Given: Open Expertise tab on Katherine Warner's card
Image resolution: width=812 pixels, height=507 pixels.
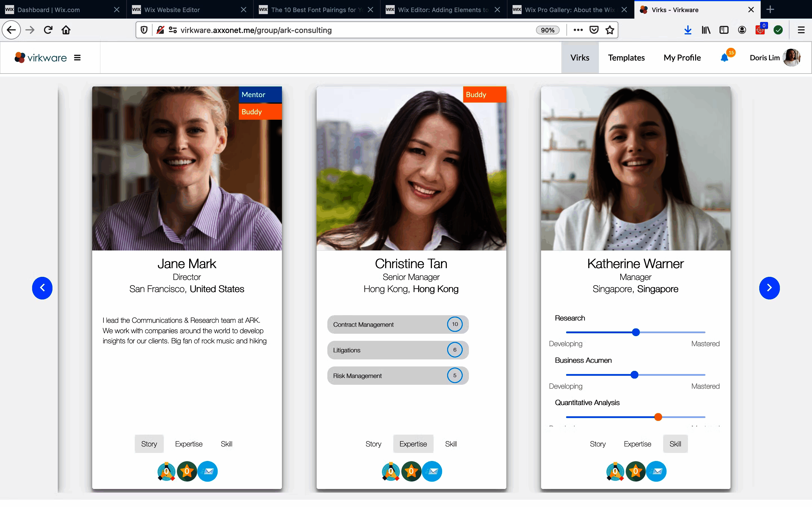Looking at the screenshot, I should coord(637,444).
